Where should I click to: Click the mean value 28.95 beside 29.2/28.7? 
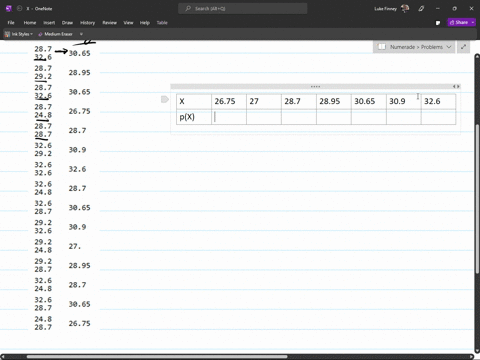tap(79, 266)
